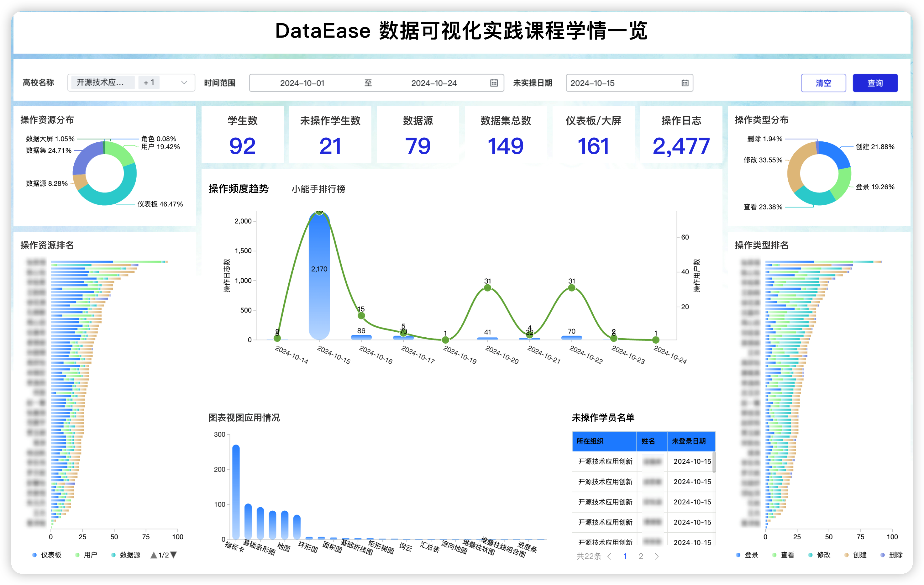The width and height of the screenshot is (924, 585).
Task: Click the 操作日志 2,477 indicator card
Action: [681, 135]
